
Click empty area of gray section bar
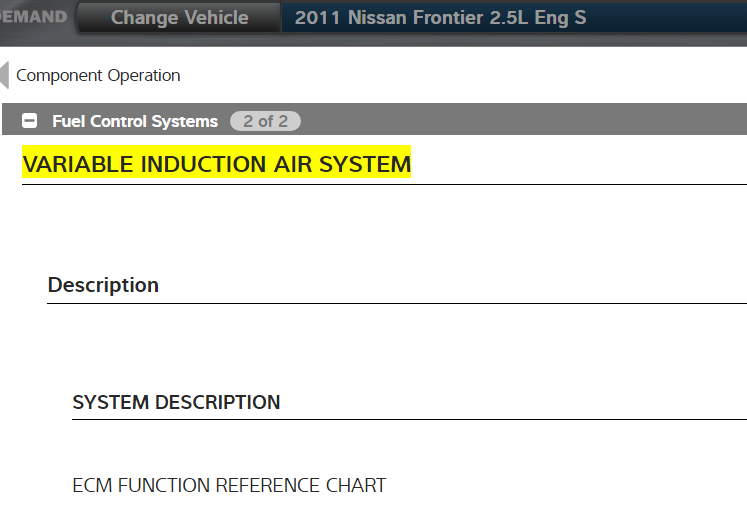click(x=520, y=121)
